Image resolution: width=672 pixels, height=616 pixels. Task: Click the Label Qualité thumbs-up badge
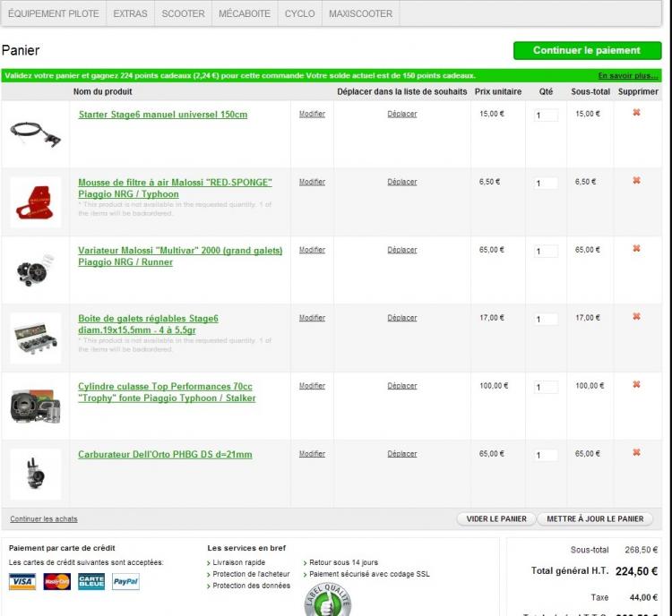point(328,600)
